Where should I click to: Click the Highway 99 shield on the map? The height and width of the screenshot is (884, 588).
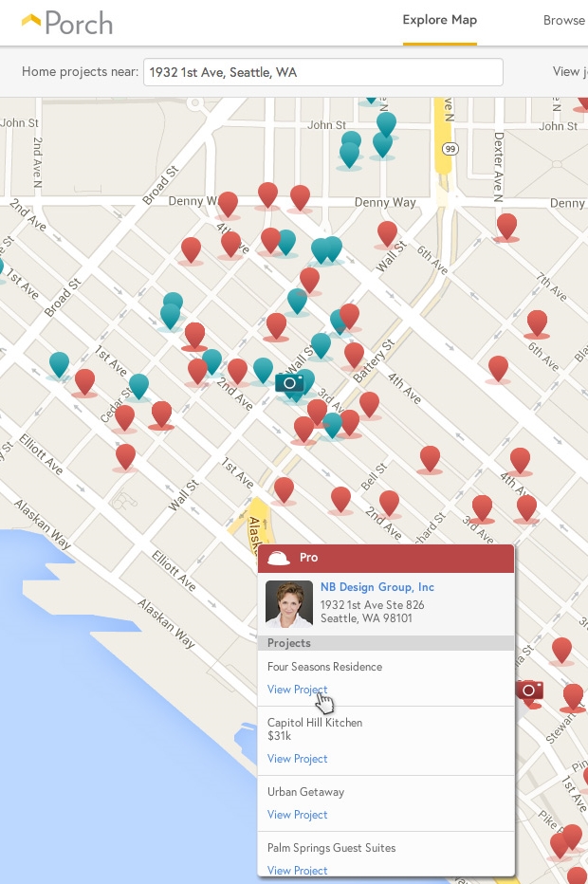[450, 149]
